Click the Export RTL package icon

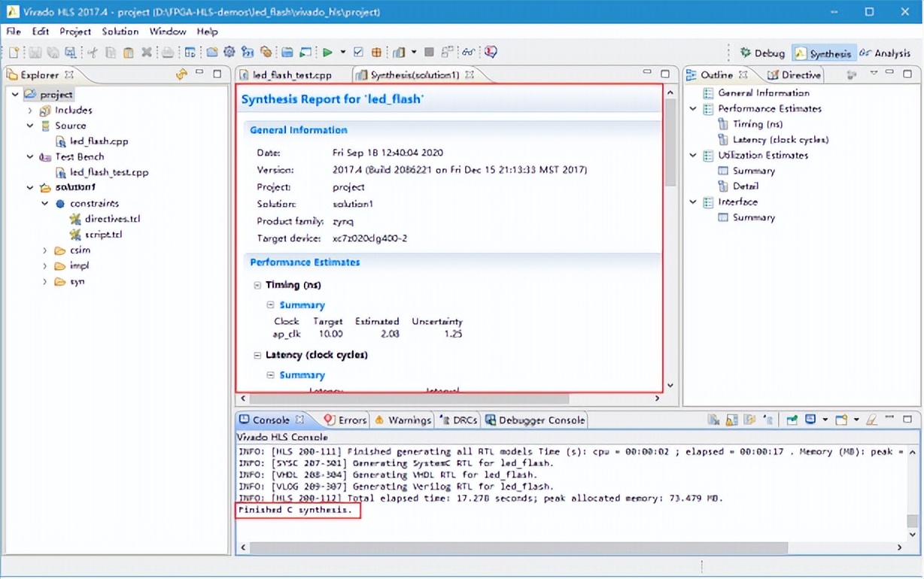click(x=376, y=52)
